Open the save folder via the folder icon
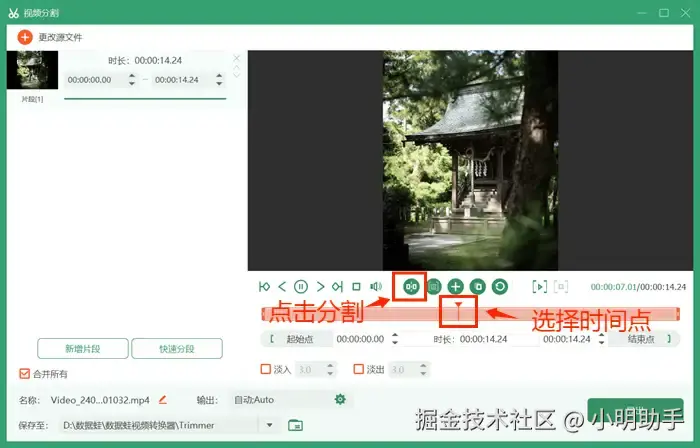700x448 pixels. [x=295, y=425]
